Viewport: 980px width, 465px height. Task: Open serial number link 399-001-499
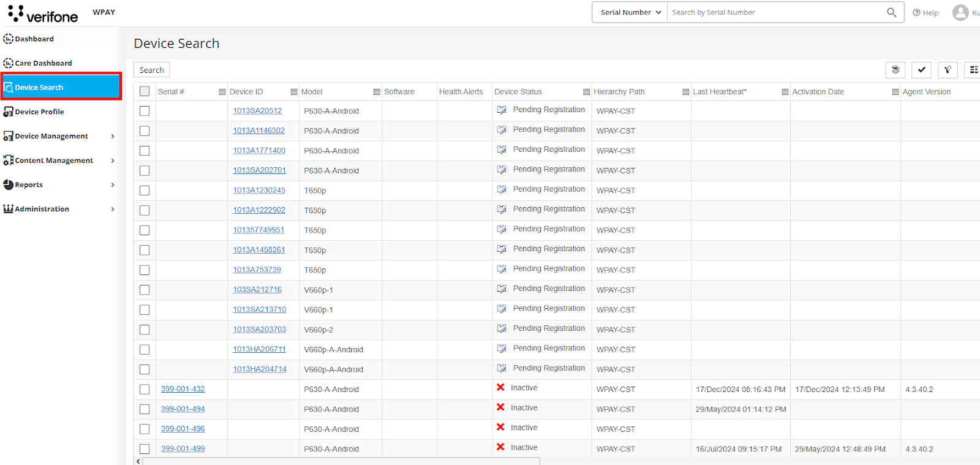pos(183,448)
